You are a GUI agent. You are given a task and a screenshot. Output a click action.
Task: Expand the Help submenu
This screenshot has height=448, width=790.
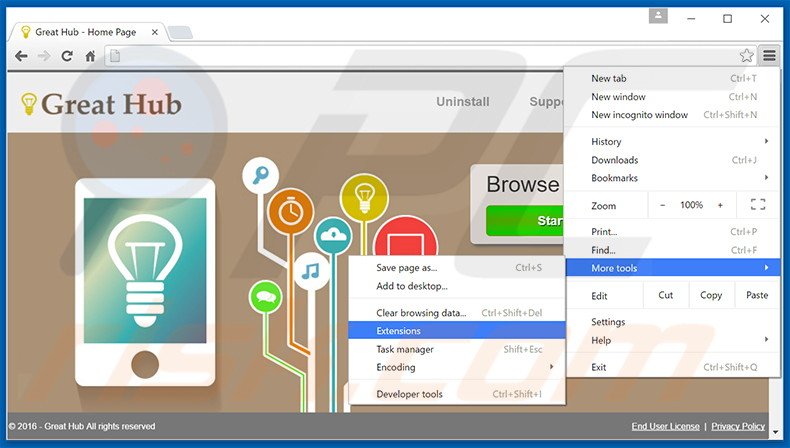pyautogui.click(x=673, y=340)
